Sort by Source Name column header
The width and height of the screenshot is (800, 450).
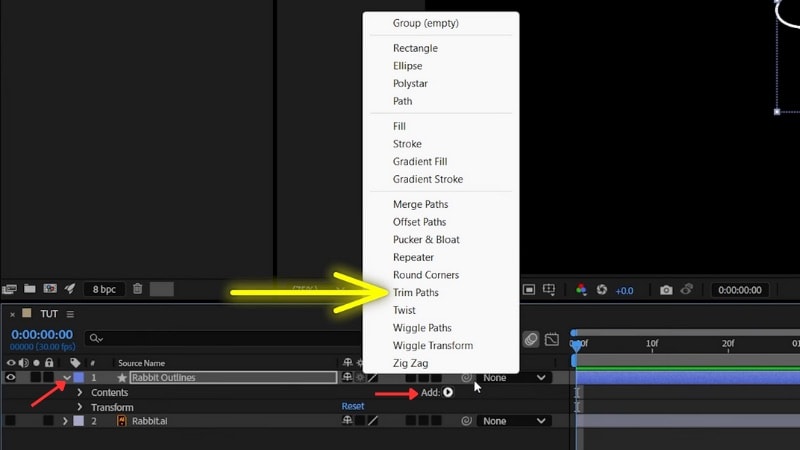pos(141,363)
